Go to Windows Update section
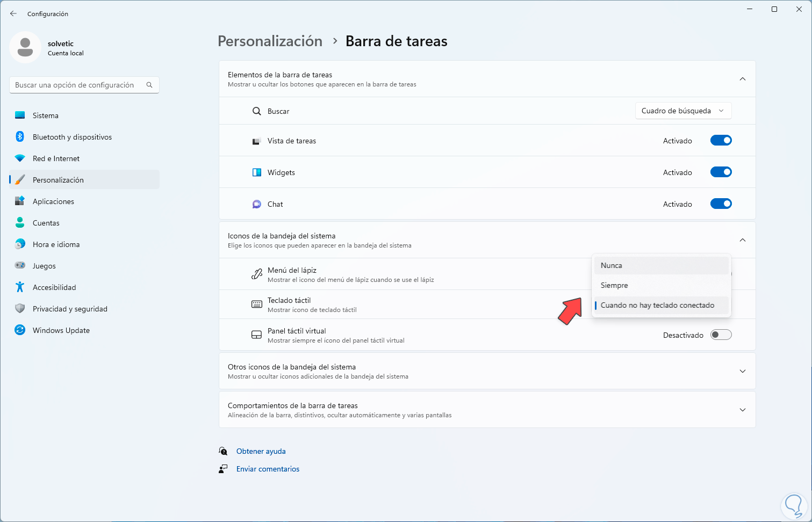This screenshot has width=812, height=522. tap(61, 330)
